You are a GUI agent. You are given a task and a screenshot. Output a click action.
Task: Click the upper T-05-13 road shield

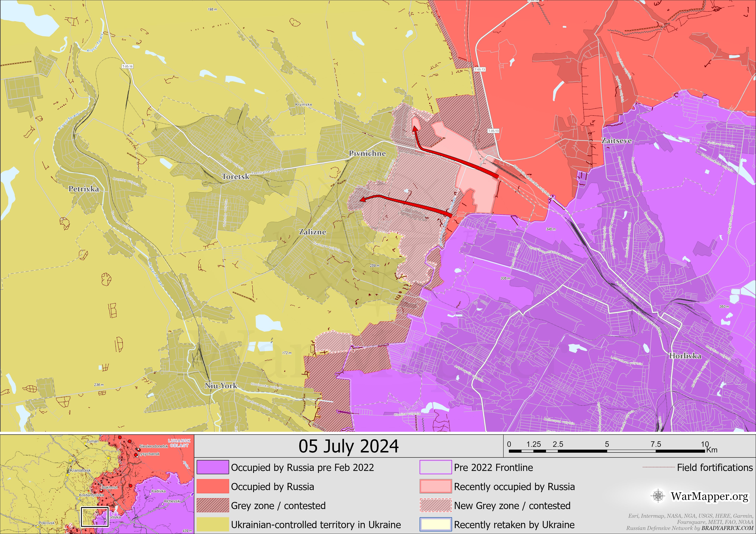click(480, 69)
